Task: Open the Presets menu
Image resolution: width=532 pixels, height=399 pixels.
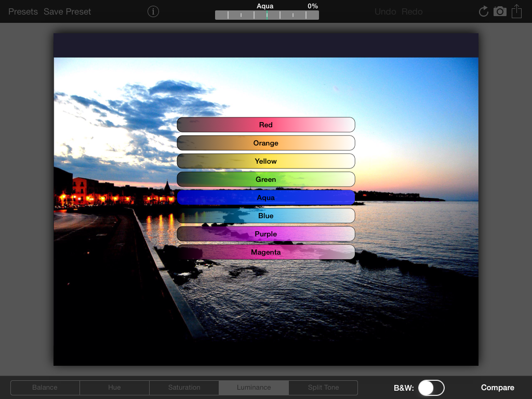Action: point(23,11)
